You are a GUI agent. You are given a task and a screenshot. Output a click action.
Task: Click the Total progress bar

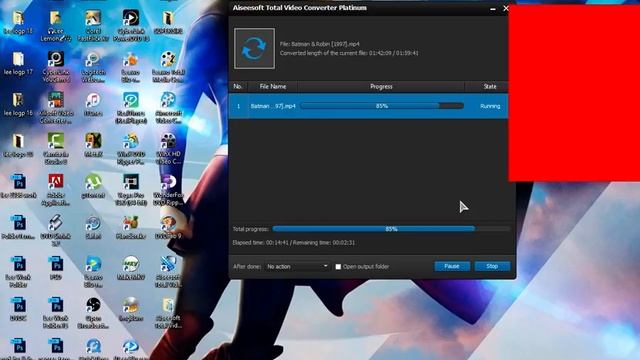click(x=391, y=229)
